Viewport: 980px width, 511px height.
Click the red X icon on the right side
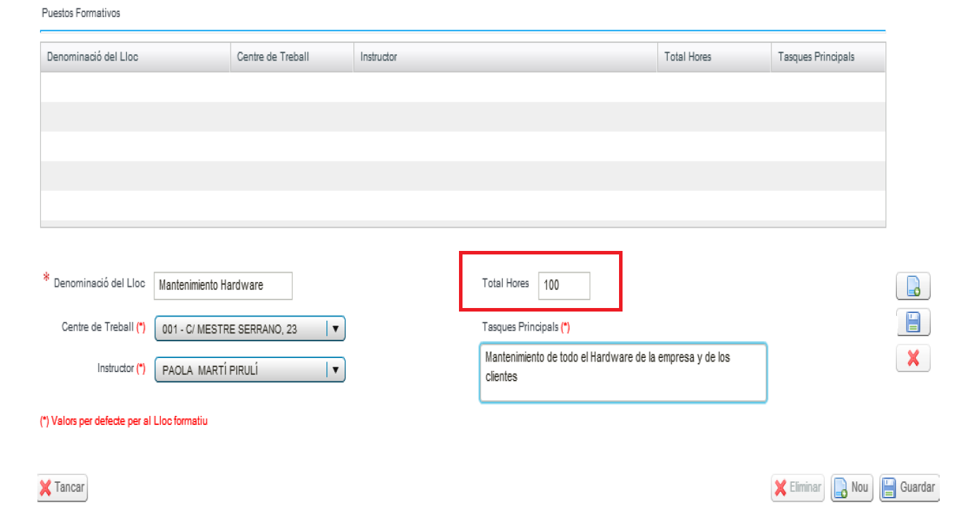pyautogui.click(x=913, y=358)
